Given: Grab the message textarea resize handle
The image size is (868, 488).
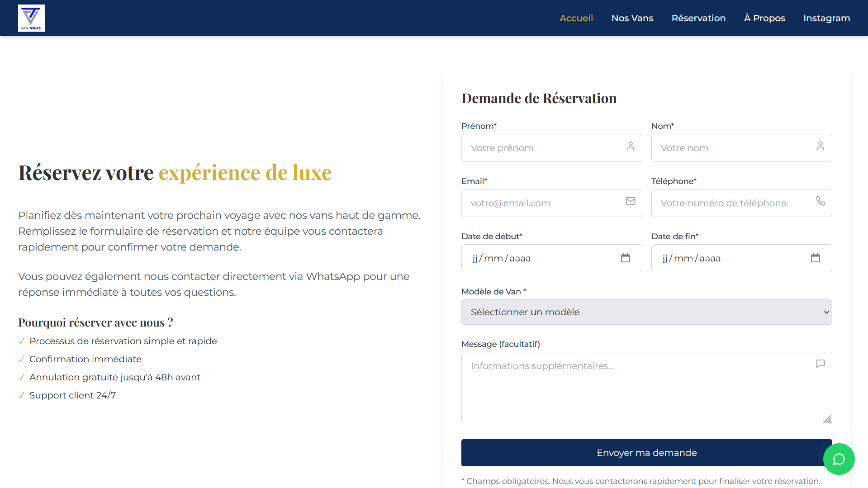Looking at the screenshot, I should pos(827,419).
